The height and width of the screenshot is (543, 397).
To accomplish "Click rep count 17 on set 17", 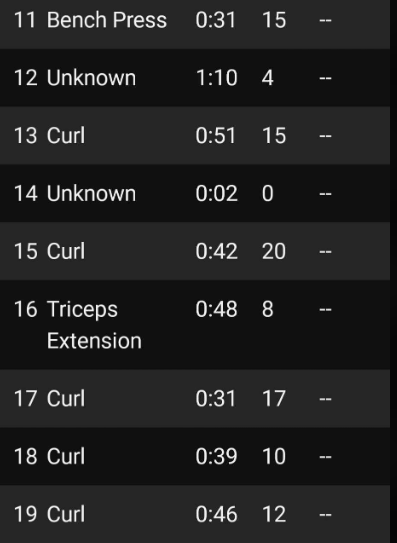I will [x=274, y=398].
